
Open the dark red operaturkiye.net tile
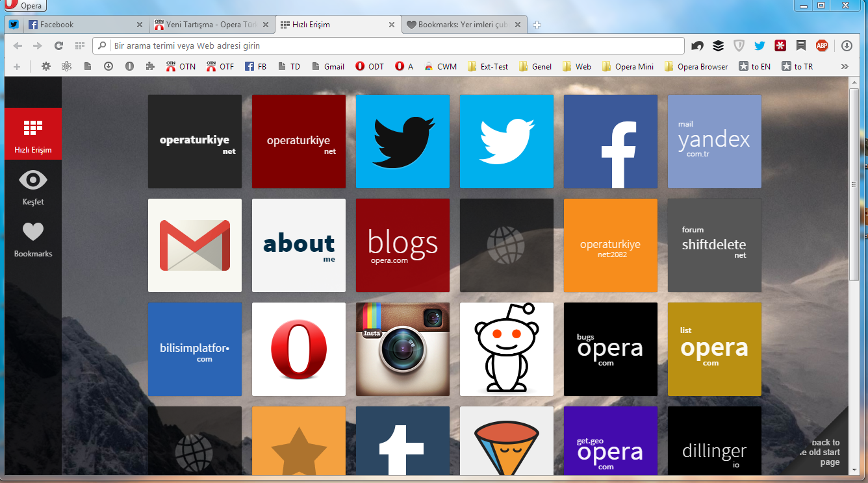299,142
